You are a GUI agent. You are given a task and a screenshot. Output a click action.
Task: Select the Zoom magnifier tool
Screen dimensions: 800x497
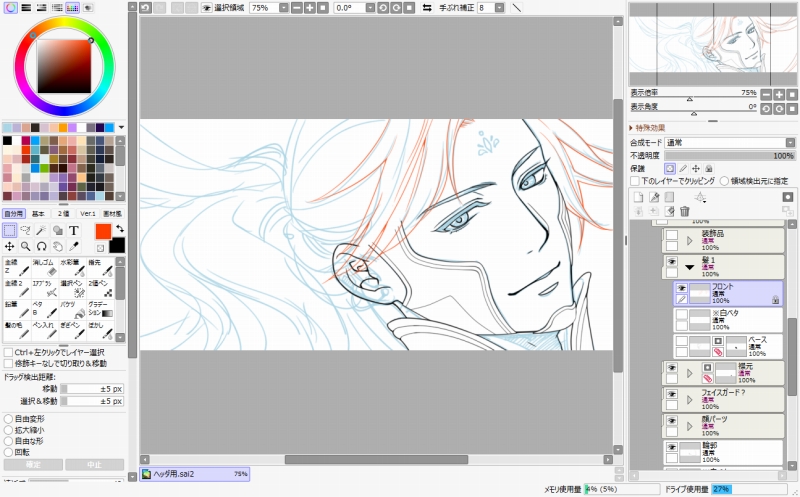click(25, 246)
